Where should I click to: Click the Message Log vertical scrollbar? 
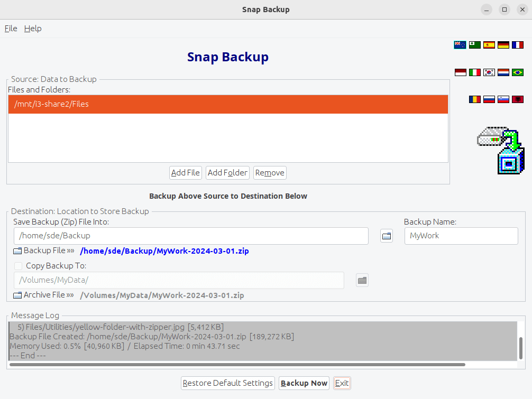click(x=521, y=348)
